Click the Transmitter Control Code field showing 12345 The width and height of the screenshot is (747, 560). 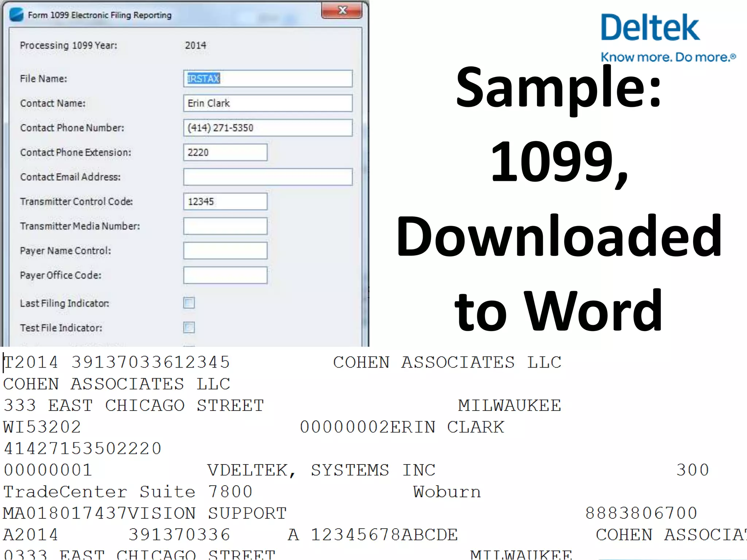pos(225,202)
